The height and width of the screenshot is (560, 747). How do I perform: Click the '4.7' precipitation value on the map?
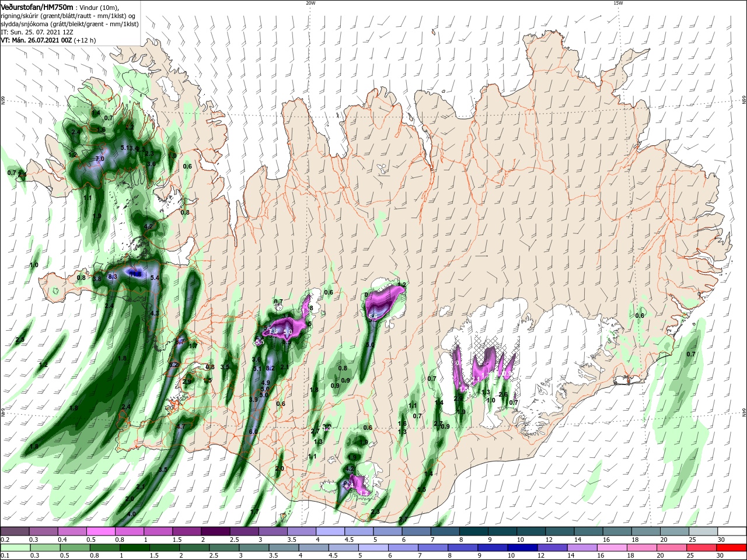pyautogui.click(x=181, y=426)
